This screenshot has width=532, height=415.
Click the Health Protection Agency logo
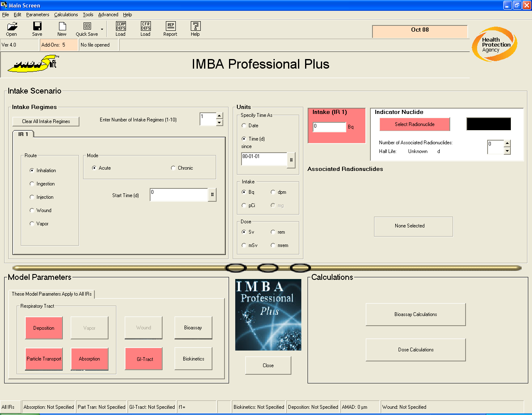click(495, 44)
